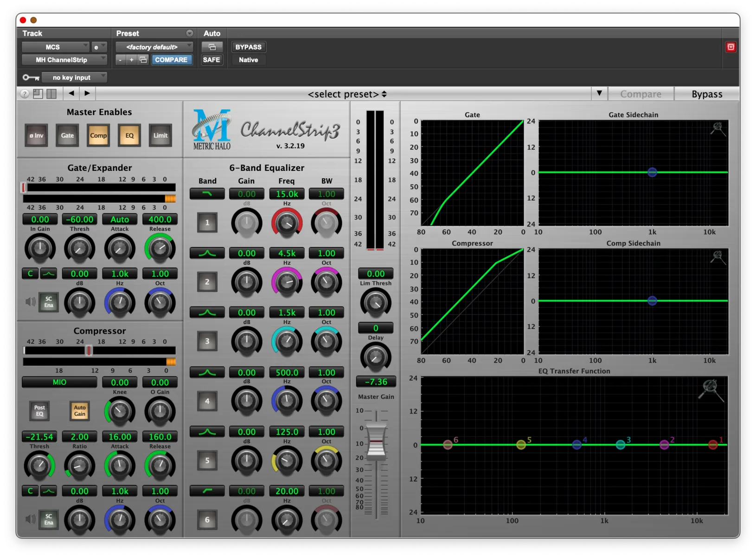Toggle the EQ master enable
Screen dimensions: 756x557
[129, 136]
